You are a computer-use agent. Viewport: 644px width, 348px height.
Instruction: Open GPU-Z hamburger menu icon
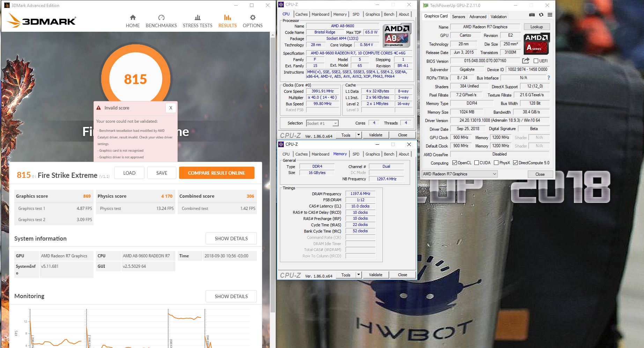(x=550, y=15)
